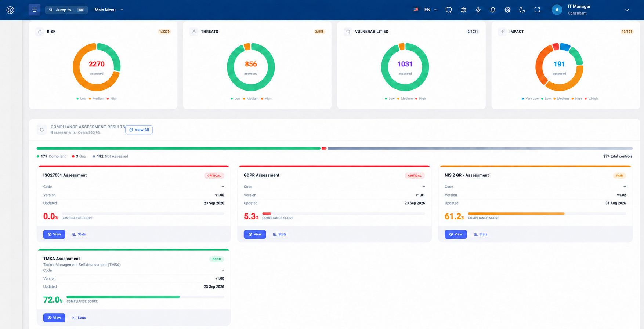View the TMSA Assessment
644x329 pixels.
click(54, 318)
